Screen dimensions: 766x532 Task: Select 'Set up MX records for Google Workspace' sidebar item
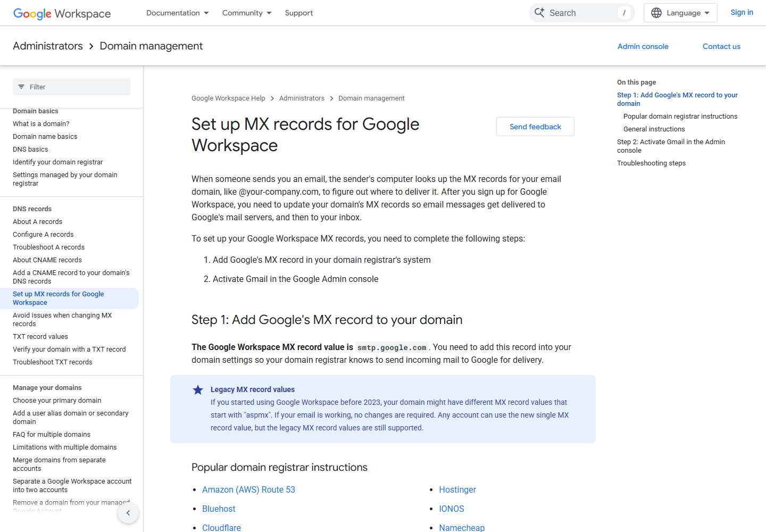point(69,298)
